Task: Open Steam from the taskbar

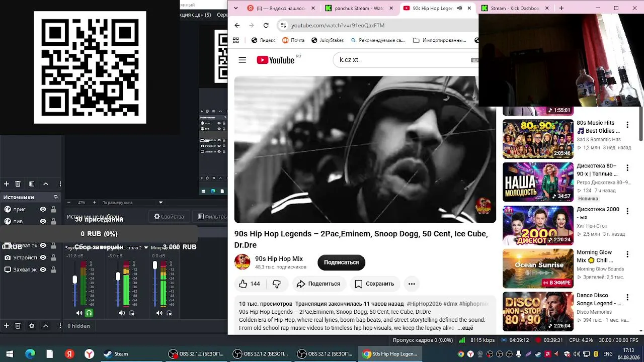Action: (116, 354)
